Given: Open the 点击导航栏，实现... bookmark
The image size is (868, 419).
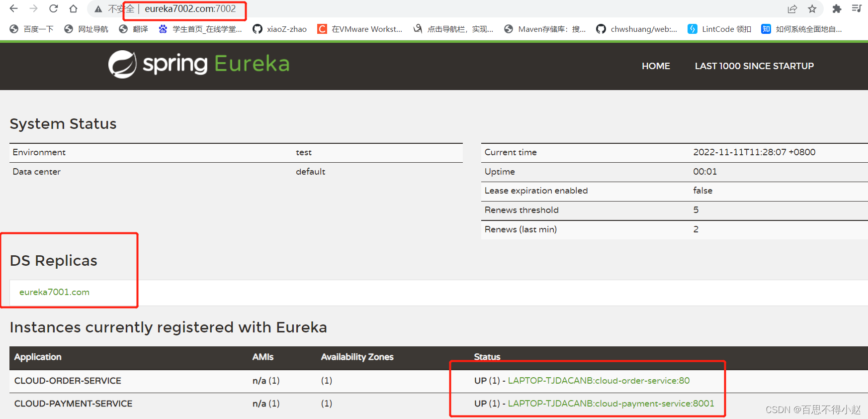Looking at the screenshot, I should pyautogui.click(x=453, y=29).
